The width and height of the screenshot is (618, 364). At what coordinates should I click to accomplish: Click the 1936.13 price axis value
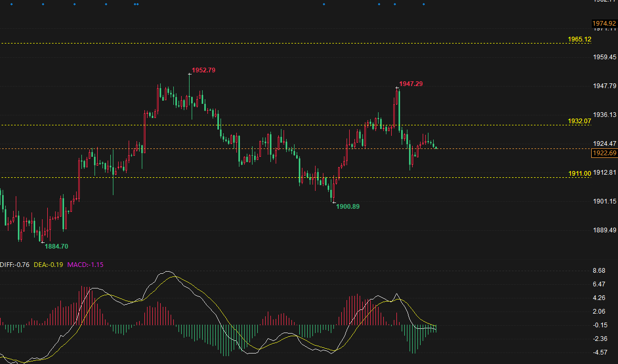click(604, 115)
